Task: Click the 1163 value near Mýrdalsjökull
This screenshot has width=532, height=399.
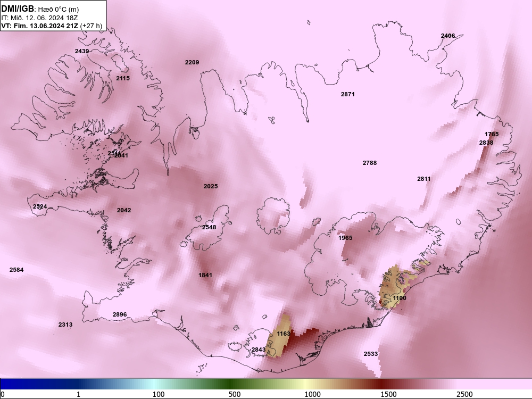Action: (284, 334)
